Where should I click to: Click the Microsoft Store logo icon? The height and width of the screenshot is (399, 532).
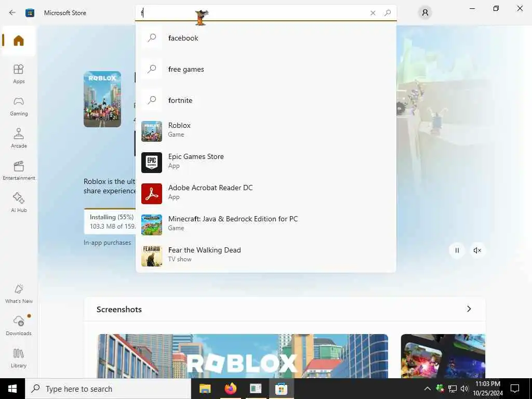[30, 13]
